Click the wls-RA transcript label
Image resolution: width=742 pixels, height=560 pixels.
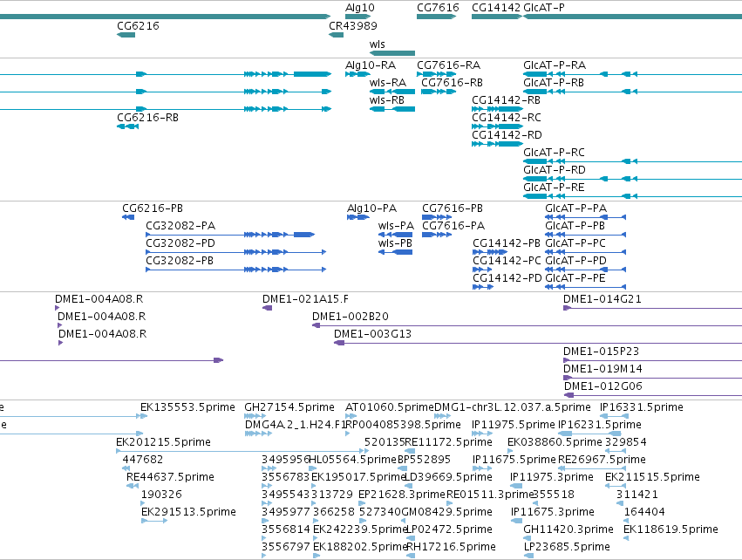pos(388,82)
